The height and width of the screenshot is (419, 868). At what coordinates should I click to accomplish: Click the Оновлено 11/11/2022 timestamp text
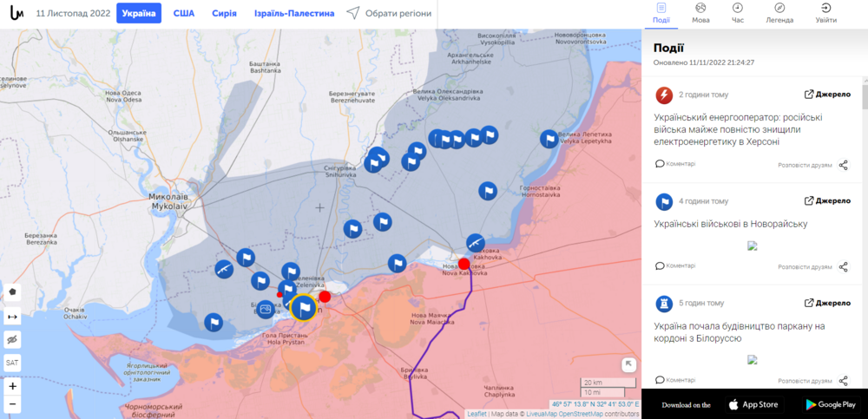pyautogui.click(x=704, y=62)
